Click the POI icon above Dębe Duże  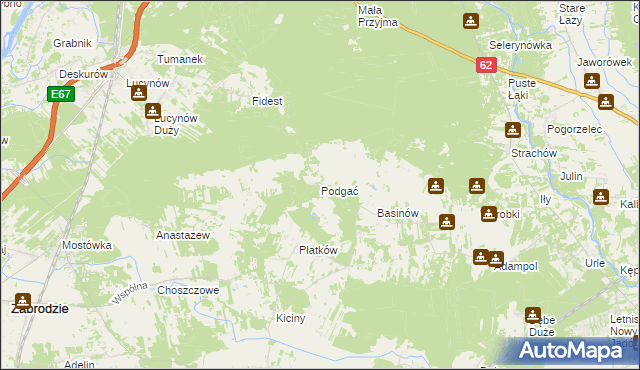click(x=533, y=315)
